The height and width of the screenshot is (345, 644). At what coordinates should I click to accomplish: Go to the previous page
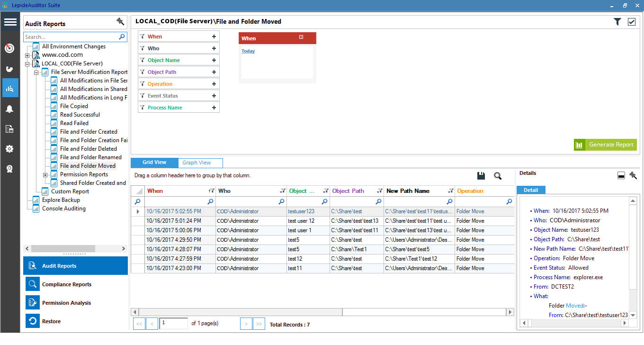tap(152, 324)
